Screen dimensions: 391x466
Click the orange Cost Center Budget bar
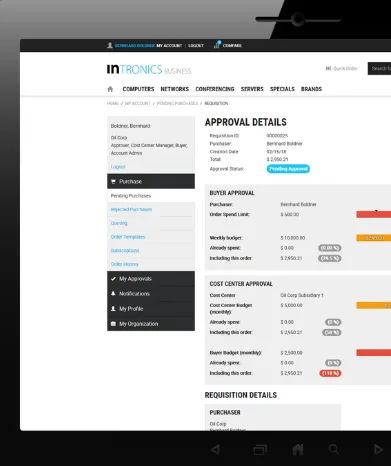pyautogui.click(x=374, y=305)
